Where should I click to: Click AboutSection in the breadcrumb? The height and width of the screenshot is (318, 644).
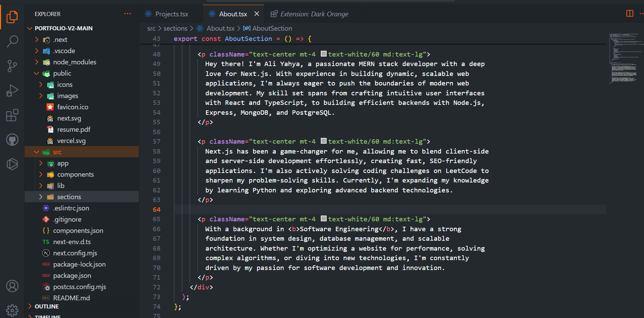[x=272, y=28]
